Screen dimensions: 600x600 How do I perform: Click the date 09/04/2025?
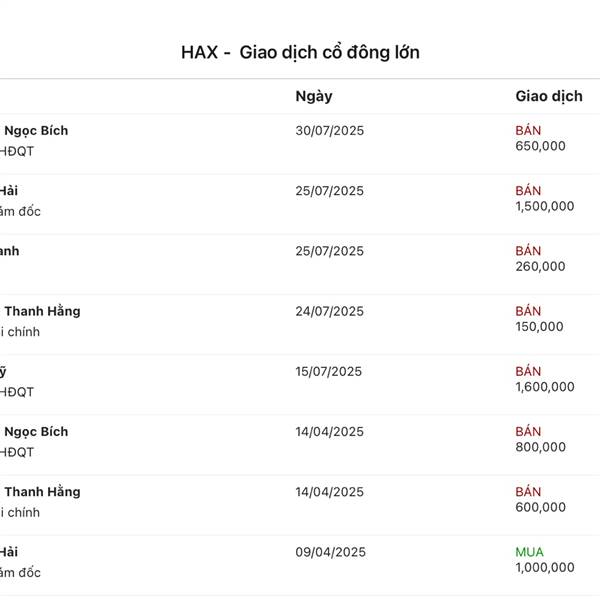[x=331, y=552]
